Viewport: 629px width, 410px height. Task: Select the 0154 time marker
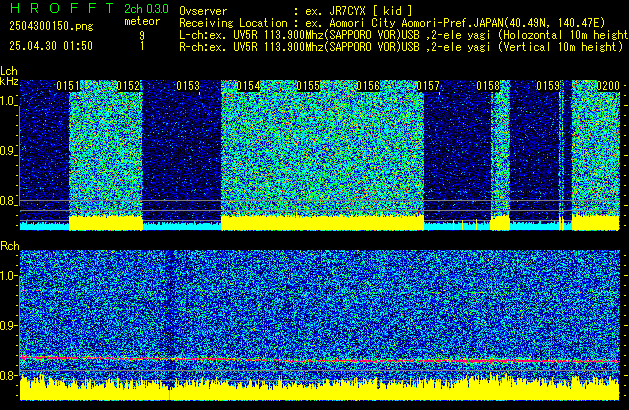click(x=248, y=86)
